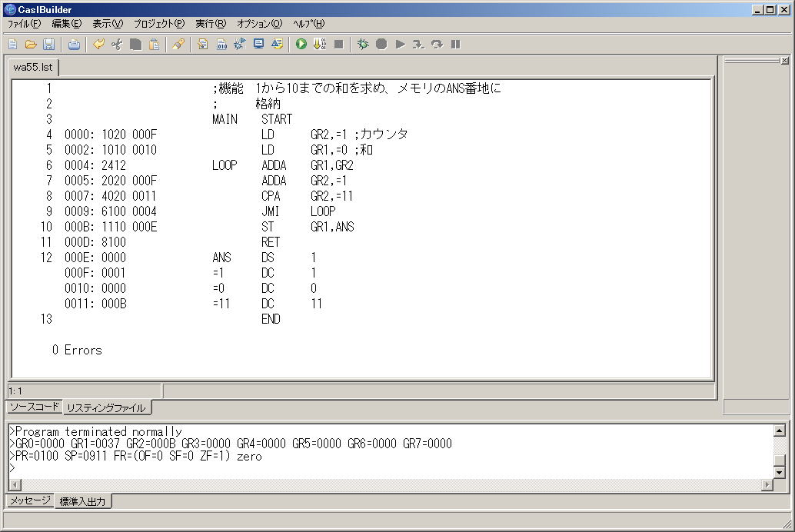Open the 実行(R) menu
The width and height of the screenshot is (795, 532).
210,24
